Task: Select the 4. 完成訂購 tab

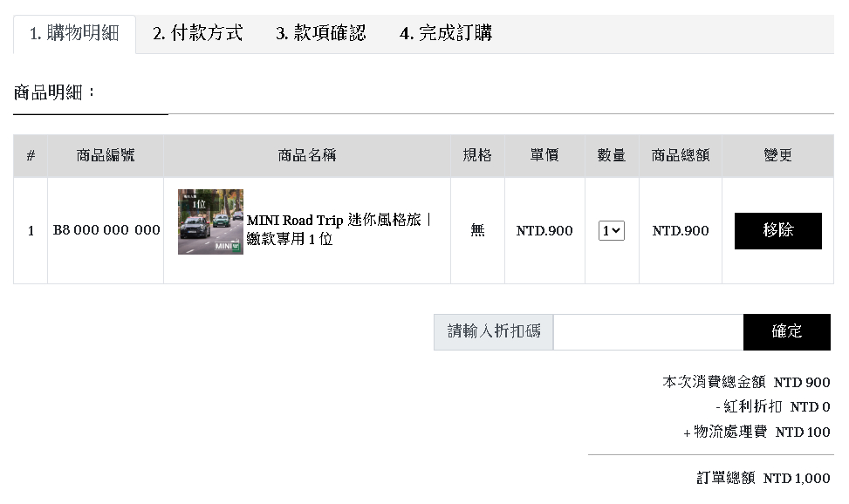Action: [445, 34]
